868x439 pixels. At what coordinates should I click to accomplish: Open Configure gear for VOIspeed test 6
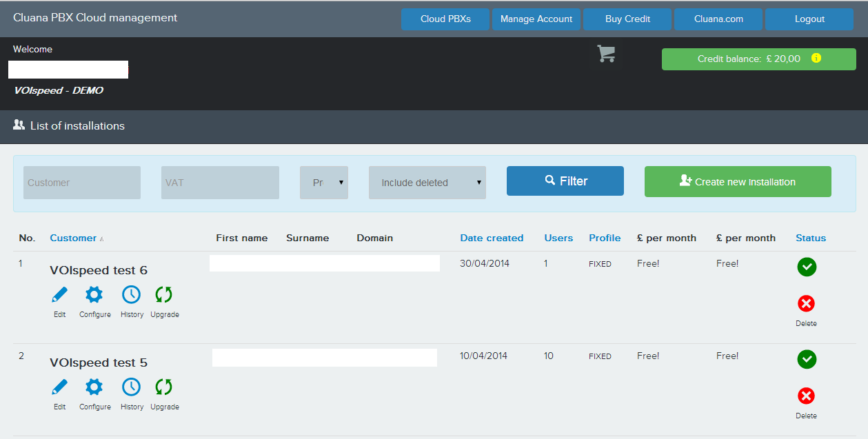coord(94,295)
